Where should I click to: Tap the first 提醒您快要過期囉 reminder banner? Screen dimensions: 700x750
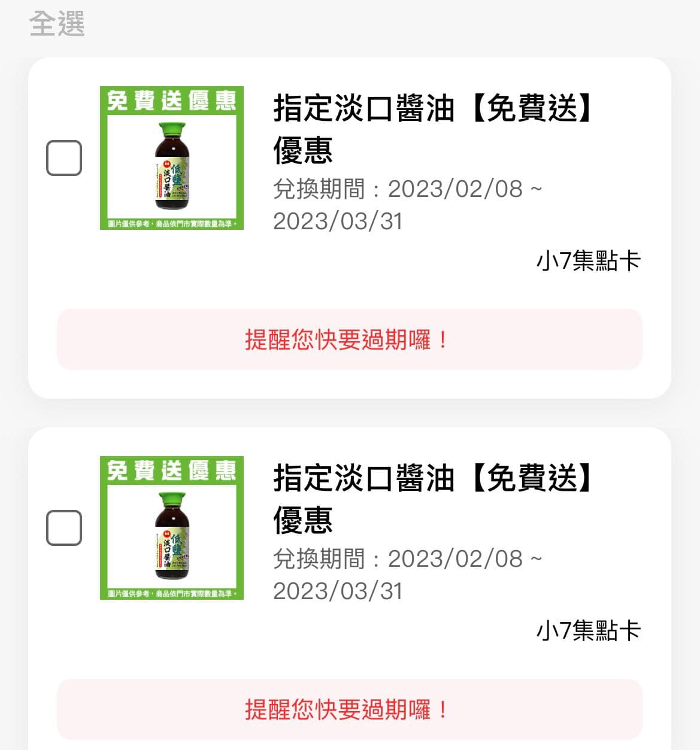pyautogui.click(x=350, y=339)
